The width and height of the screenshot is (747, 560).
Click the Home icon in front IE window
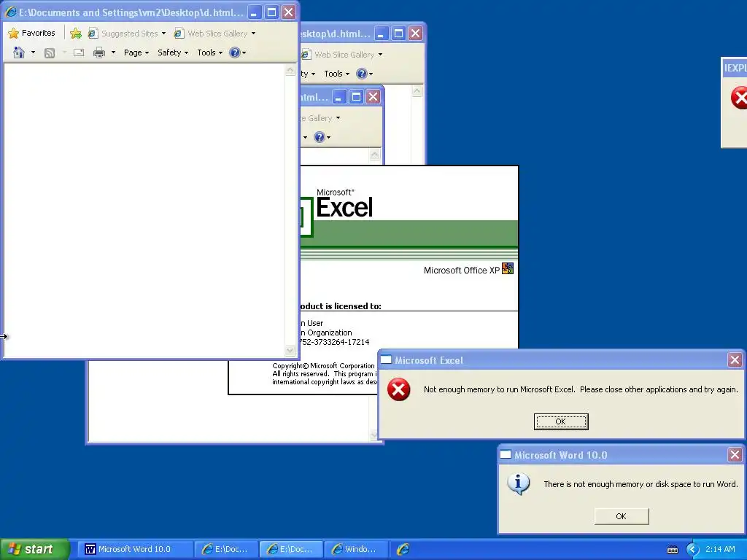tap(18, 52)
